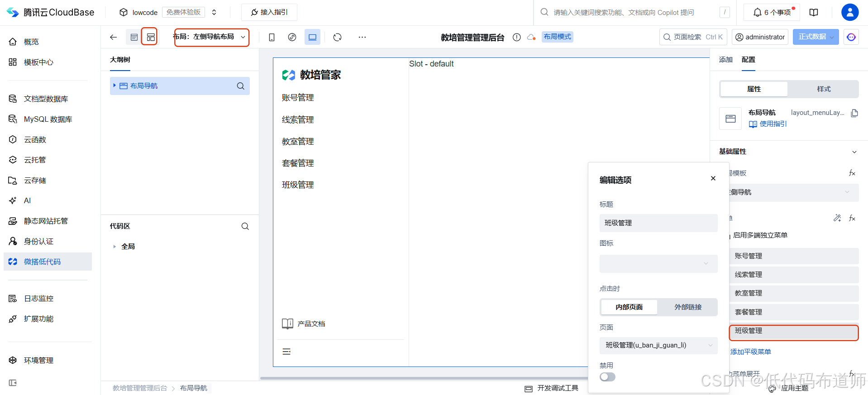This screenshot has width=868, height=395.
Task: Switch to desktop PC preview
Action: coord(312,37)
